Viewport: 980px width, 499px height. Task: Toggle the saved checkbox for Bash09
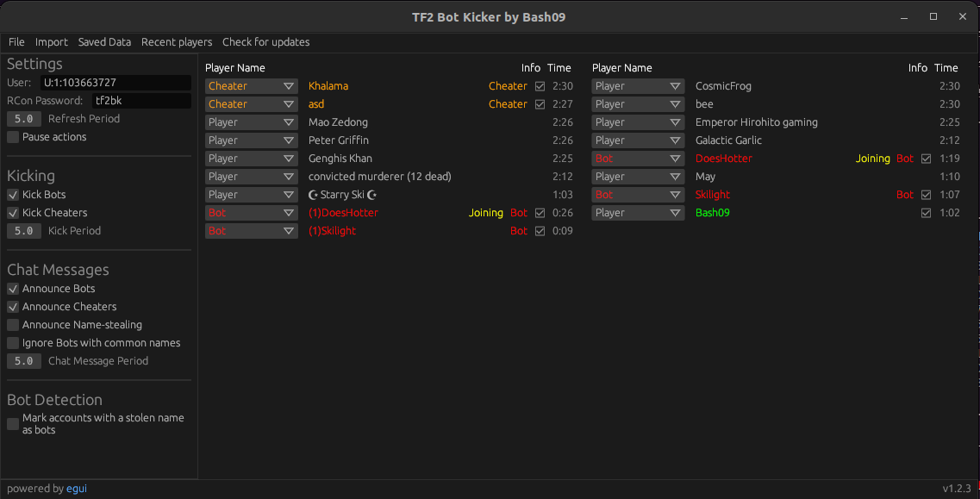(927, 213)
